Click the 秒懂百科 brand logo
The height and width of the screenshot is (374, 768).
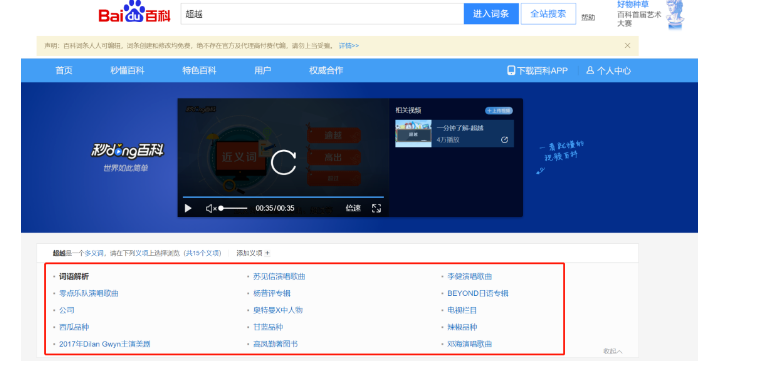127,151
